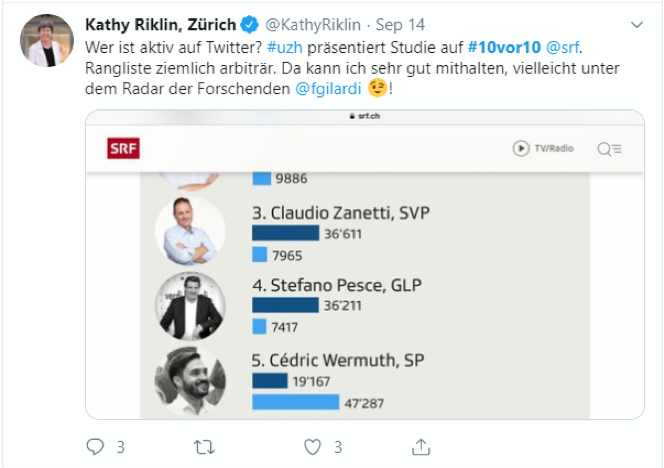664x468 pixels.
Task: Open the SRF search menu icon
Action: tap(609, 149)
